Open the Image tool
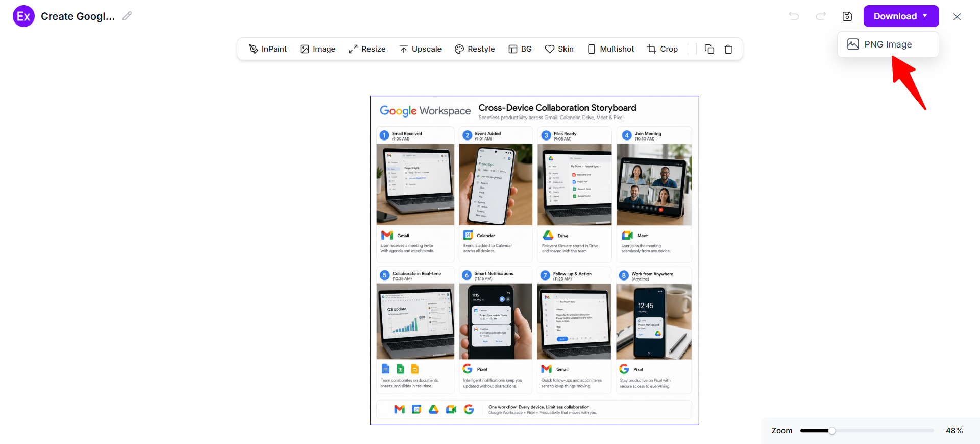This screenshot has width=980, height=444. (317, 49)
